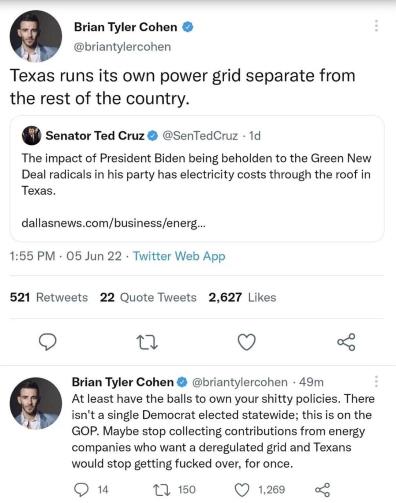Open the @SenTedCruz handle in quoted tweet
The height and width of the screenshot is (503, 396).
pyautogui.click(x=200, y=136)
